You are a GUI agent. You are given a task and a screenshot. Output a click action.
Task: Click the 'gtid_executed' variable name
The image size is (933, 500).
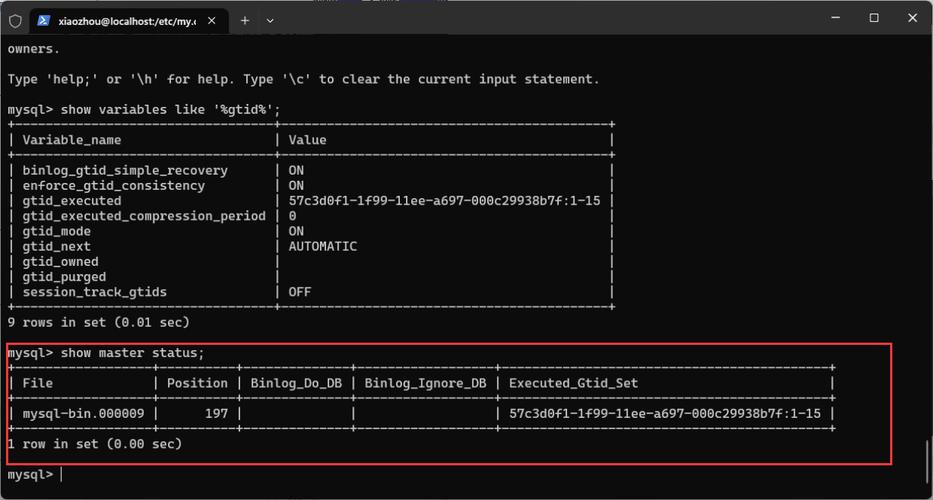(x=72, y=201)
